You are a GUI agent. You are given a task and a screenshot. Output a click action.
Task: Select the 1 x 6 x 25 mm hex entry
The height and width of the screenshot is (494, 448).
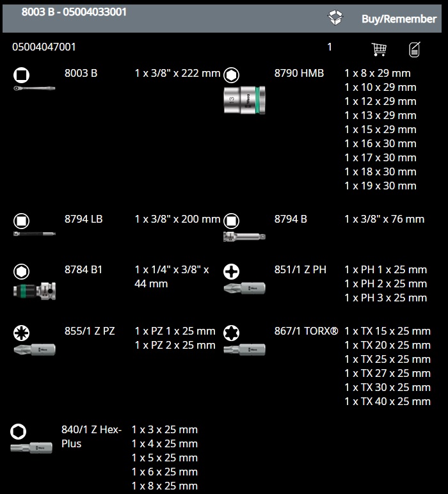point(164,472)
